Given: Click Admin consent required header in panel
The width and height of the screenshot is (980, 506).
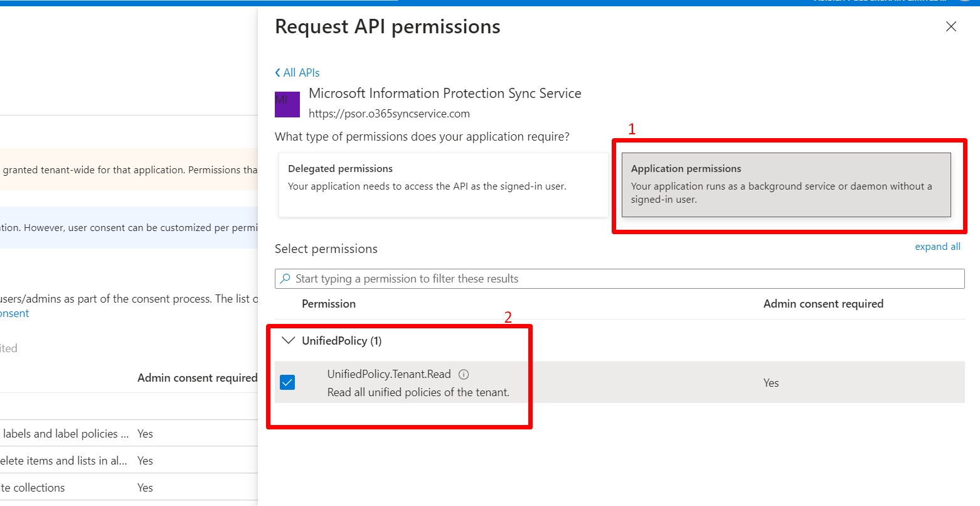Looking at the screenshot, I should (x=823, y=304).
